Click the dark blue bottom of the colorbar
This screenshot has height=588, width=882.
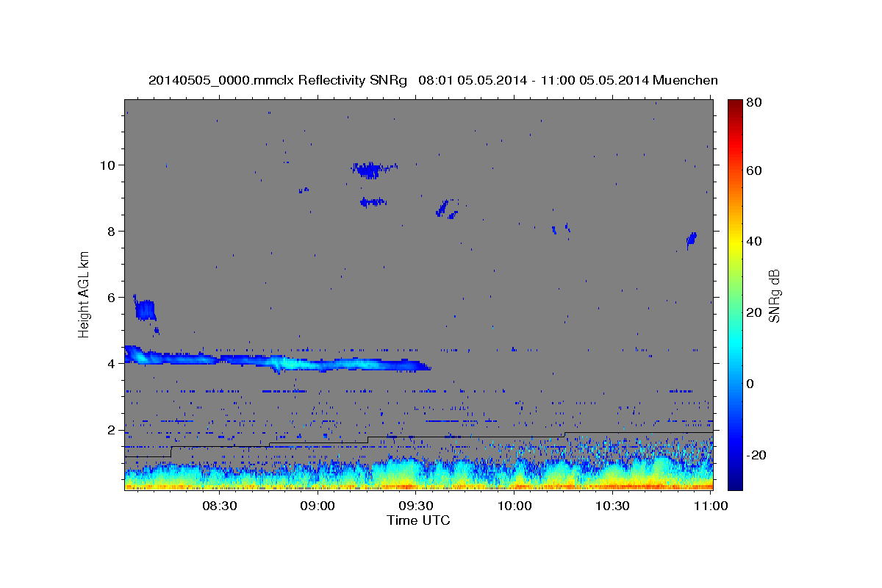tap(734, 484)
